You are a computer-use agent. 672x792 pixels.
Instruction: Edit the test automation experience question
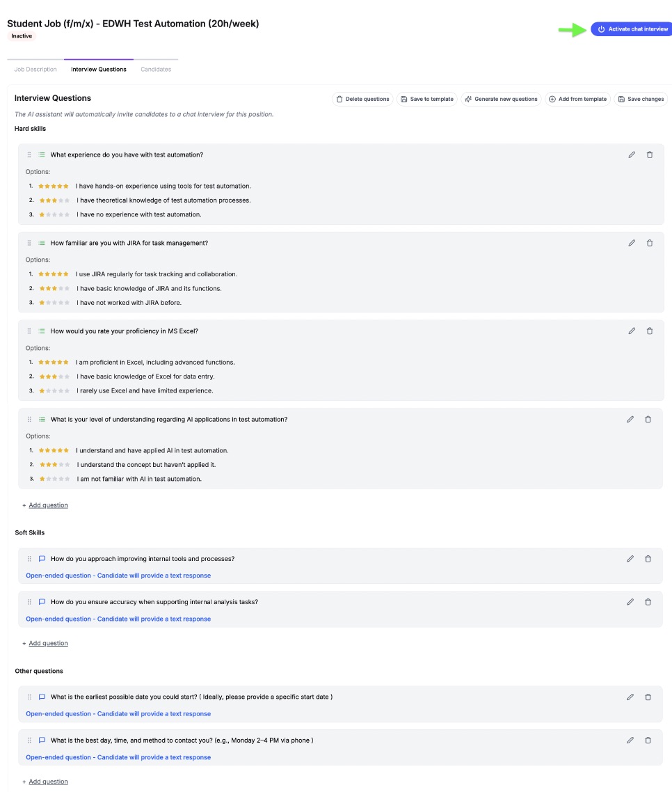coord(632,155)
